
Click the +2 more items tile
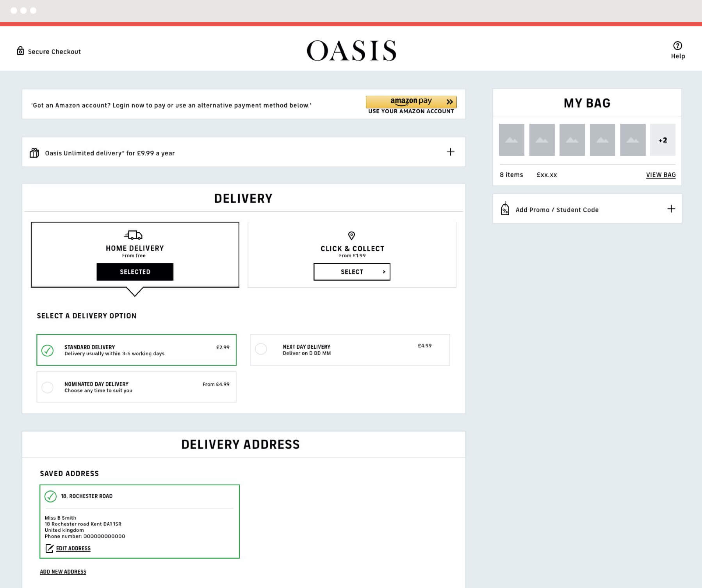tap(663, 140)
